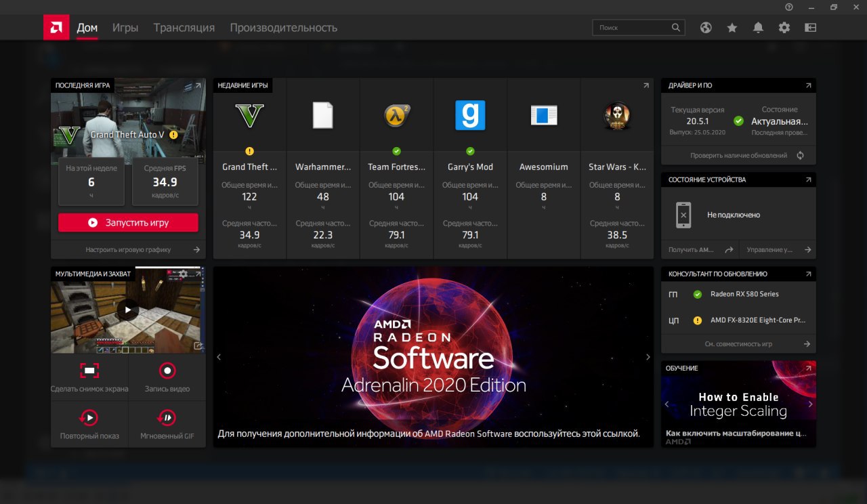Start Запись видео recording

(x=167, y=378)
